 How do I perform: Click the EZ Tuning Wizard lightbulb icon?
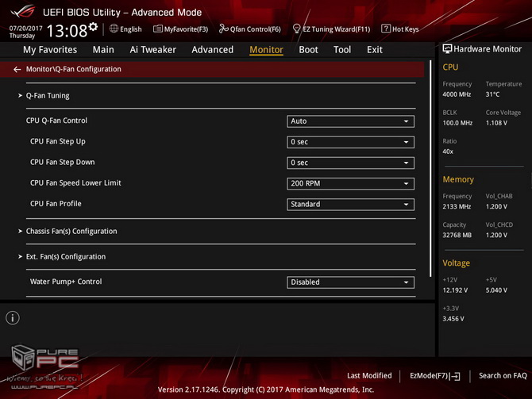point(296,29)
